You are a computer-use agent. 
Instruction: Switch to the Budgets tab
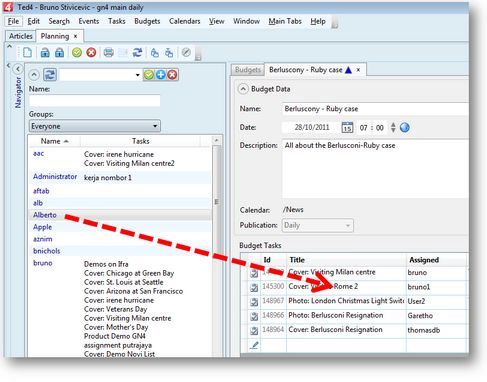pyautogui.click(x=248, y=70)
